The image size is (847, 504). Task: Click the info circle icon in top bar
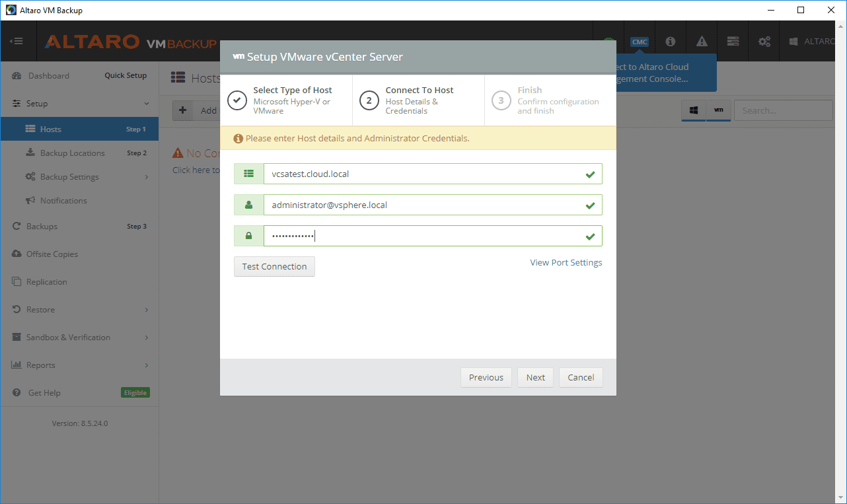[671, 42]
